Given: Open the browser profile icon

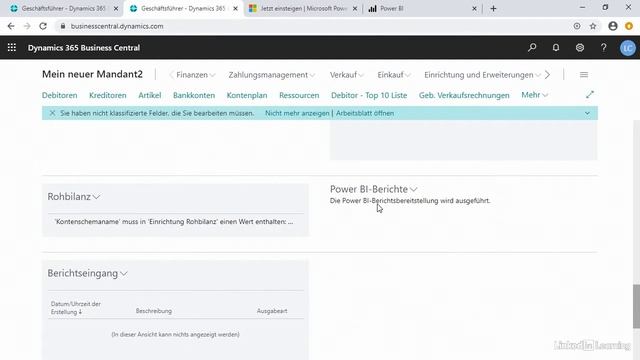Looking at the screenshot, I should click(x=613, y=26).
